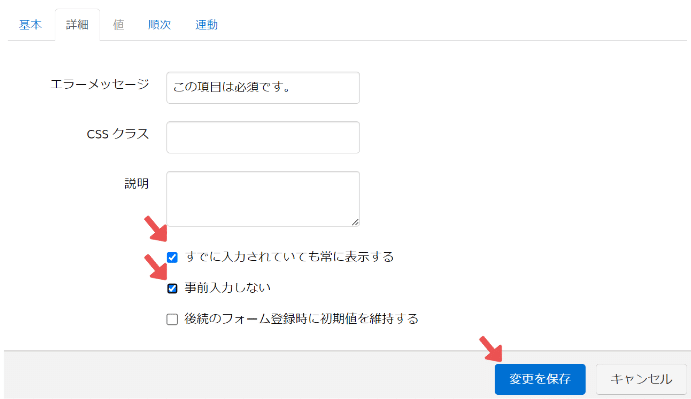Click the エラーメッセージ field label

[100, 84]
